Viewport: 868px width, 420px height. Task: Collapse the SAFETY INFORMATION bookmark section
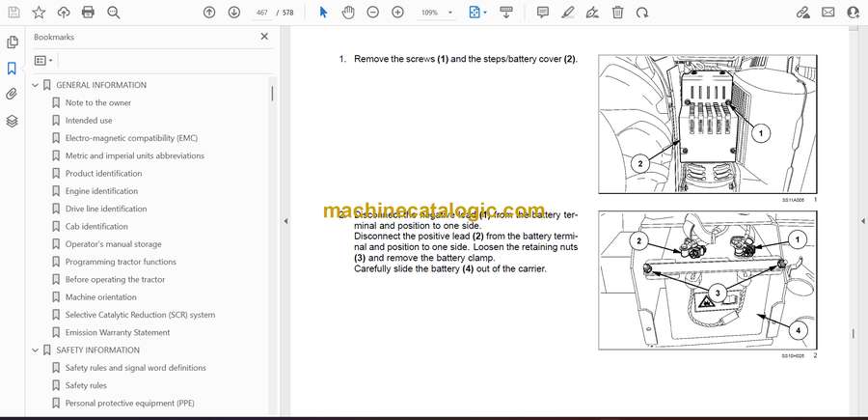36,350
